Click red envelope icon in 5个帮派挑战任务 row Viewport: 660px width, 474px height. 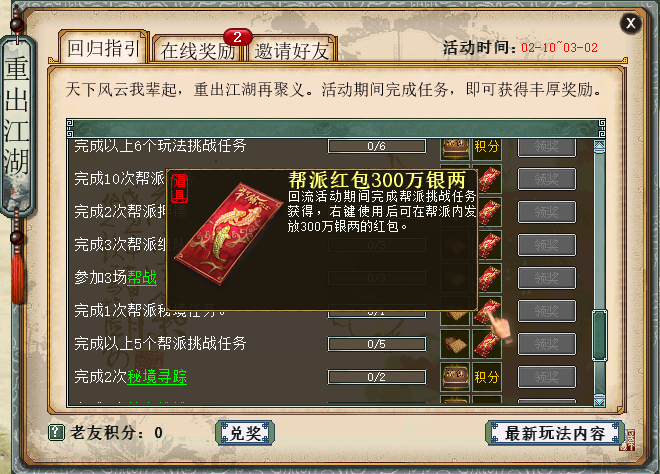[487, 344]
